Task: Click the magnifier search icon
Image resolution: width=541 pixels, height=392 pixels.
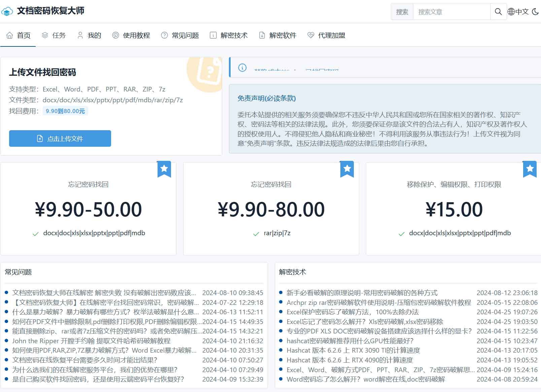Action: click(498, 12)
